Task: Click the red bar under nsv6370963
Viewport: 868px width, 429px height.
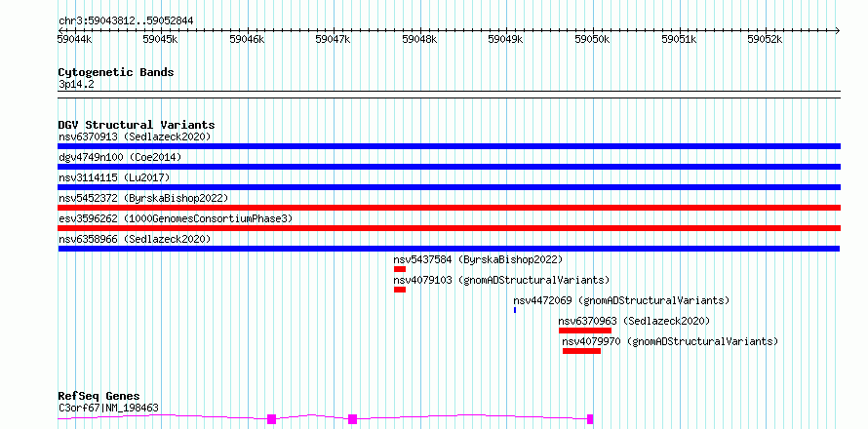Action: 585,331
